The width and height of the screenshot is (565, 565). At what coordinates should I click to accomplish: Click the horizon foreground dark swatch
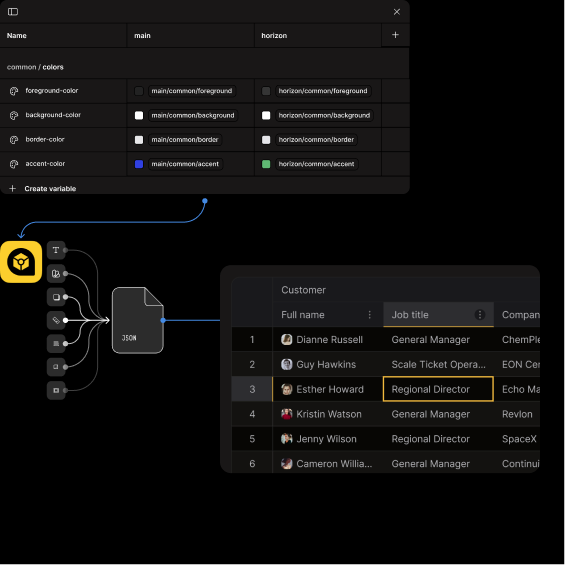click(x=266, y=91)
